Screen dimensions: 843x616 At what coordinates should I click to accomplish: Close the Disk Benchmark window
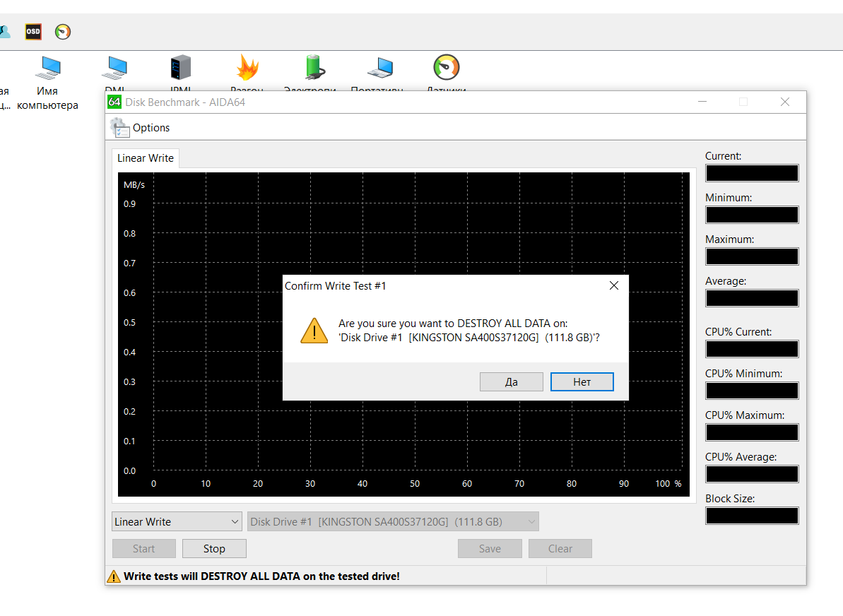[785, 102]
